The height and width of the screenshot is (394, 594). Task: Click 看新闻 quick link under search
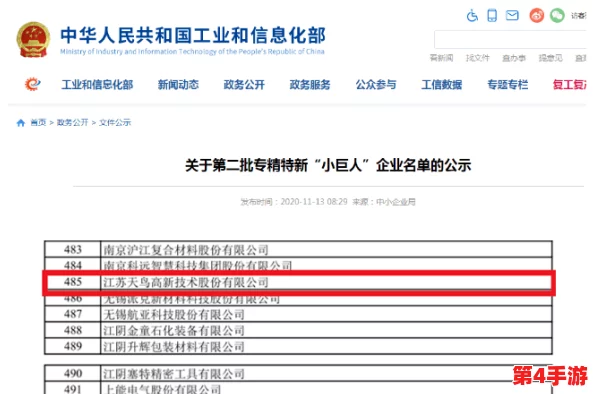click(x=441, y=58)
